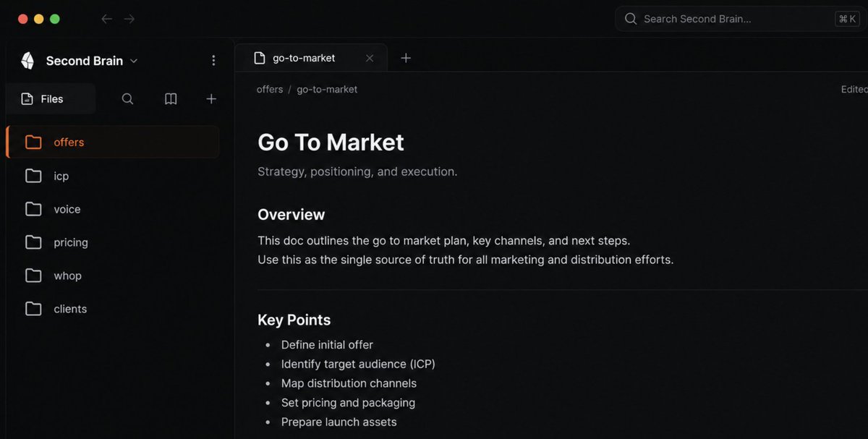The width and height of the screenshot is (868, 439).
Task: Click the offers breadcrumb link
Action: coord(270,90)
